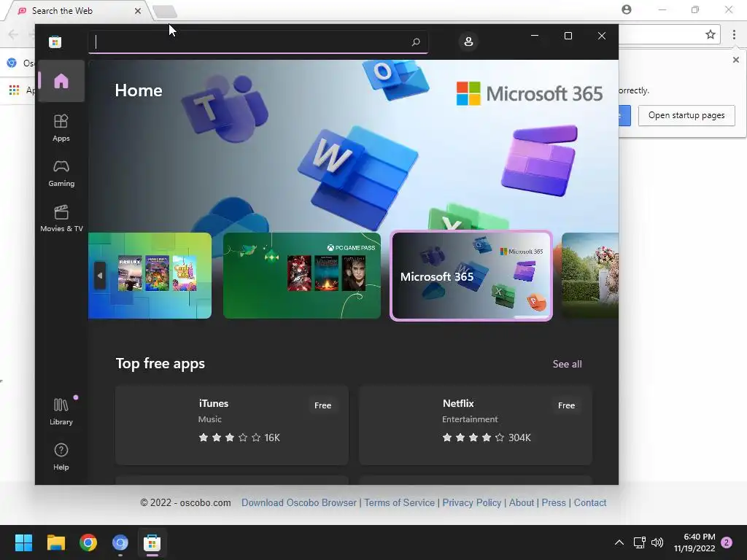The width and height of the screenshot is (747, 560).
Task: Open Download Oscobo Browser link
Action: pos(298,502)
